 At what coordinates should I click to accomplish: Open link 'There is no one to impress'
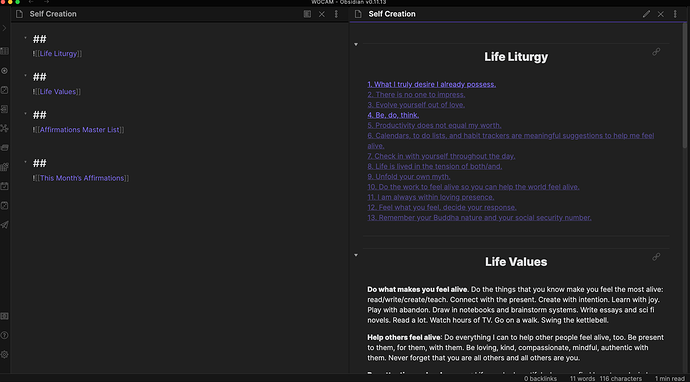click(x=416, y=95)
